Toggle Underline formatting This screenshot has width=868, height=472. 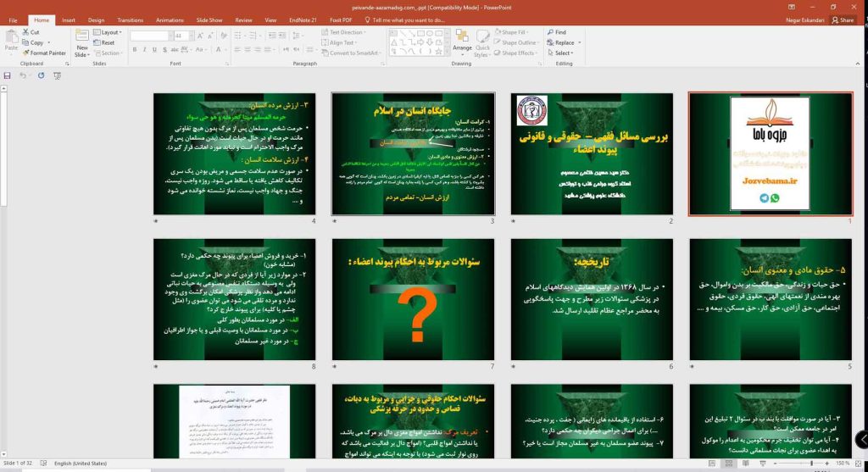[154, 50]
